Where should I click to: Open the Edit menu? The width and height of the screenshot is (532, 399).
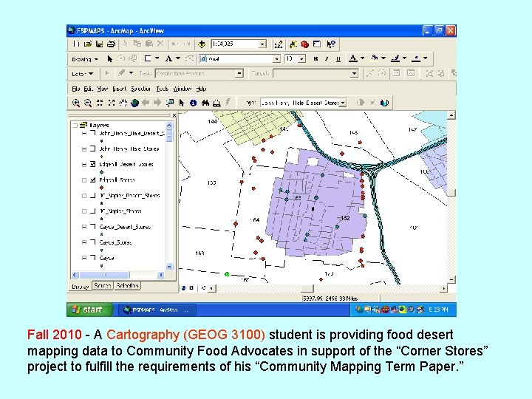pos(88,89)
